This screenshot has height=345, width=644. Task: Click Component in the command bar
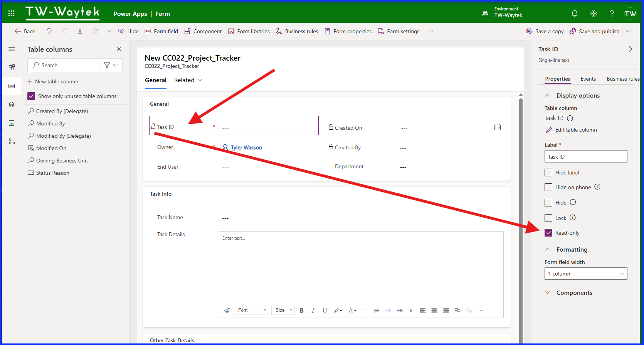[203, 31]
